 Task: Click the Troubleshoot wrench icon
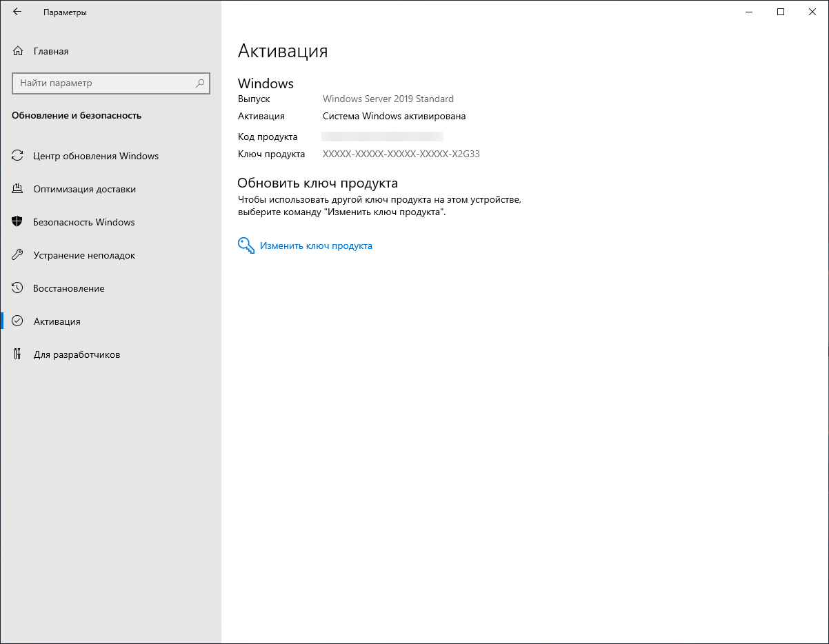[18, 255]
